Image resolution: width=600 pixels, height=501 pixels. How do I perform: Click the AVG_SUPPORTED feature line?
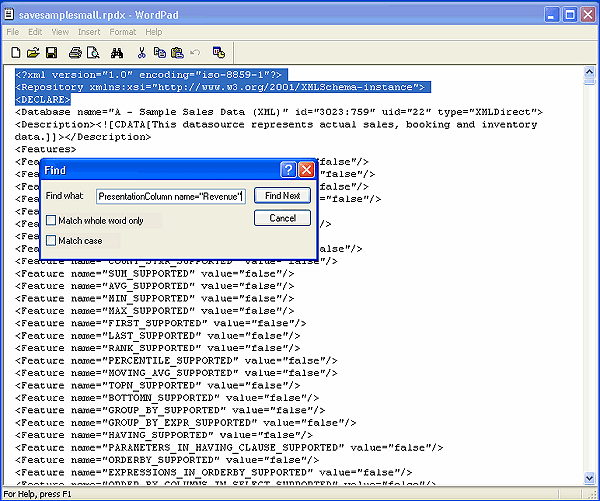[x=155, y=286]
